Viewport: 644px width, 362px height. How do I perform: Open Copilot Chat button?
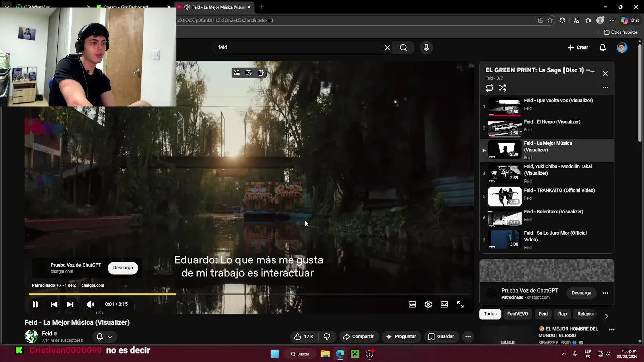(630, 20)
